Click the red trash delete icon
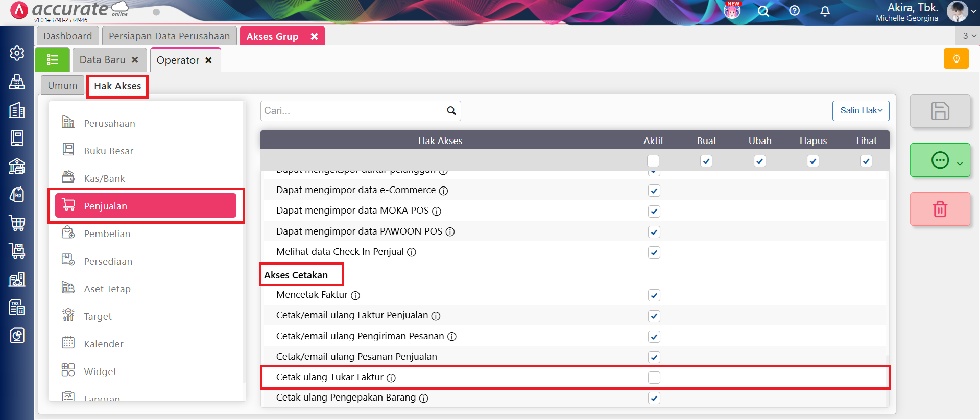The width and height of the screenshot is (980, 420). (940, 209)
